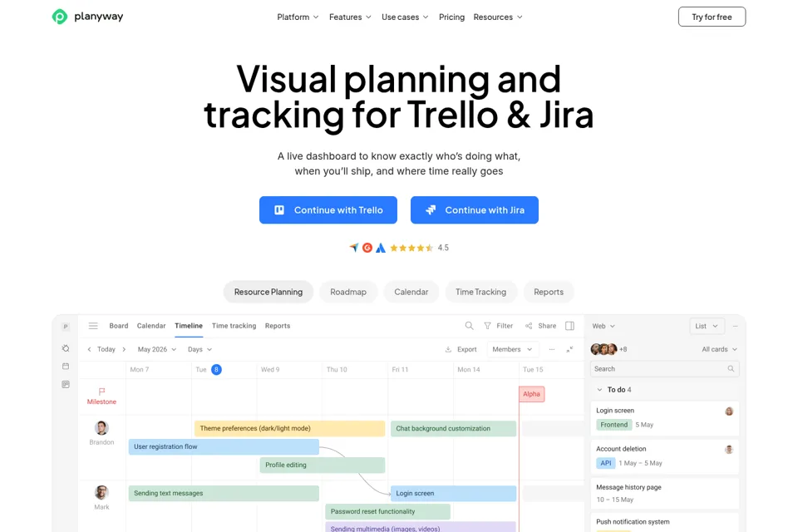Select the Roadmap tab

coord(348,292)
